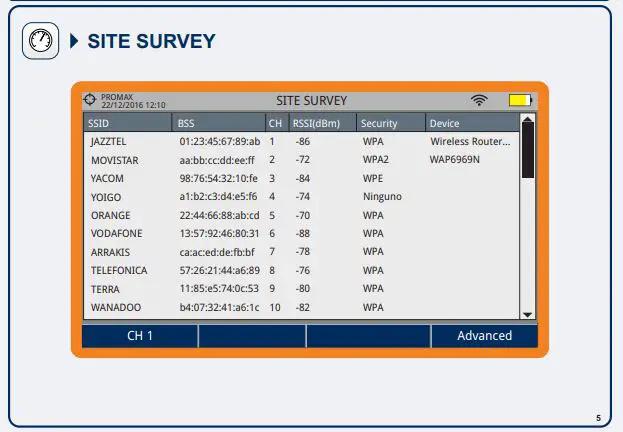Click the scroll up arrow of the list
Screen dimensions: 623x432
528,118
